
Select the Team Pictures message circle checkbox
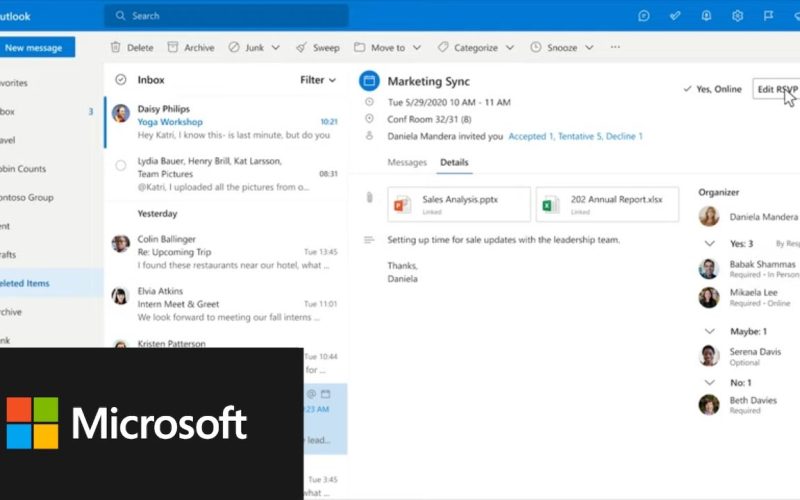tap(121, 165)
